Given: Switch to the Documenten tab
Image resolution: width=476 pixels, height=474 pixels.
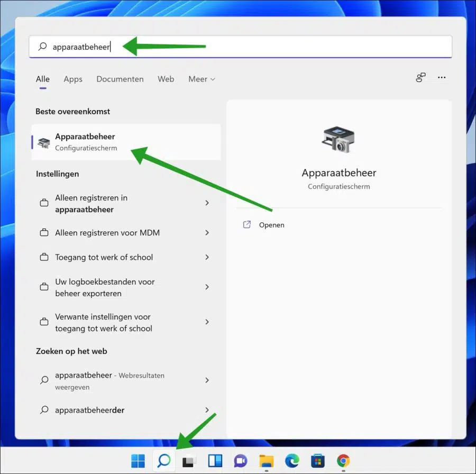Looking at the screenshot, I should pyautogui.click(x=120, y=79).
